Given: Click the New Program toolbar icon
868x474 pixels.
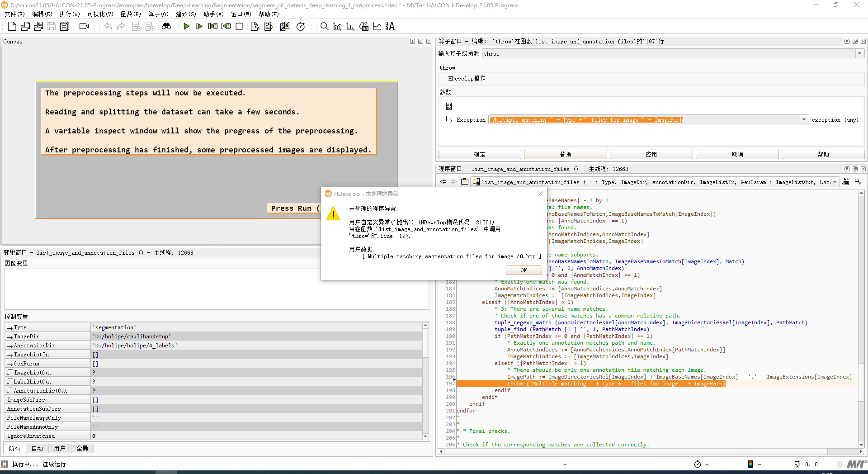Looking at the screenshot, I should [12, 26].
